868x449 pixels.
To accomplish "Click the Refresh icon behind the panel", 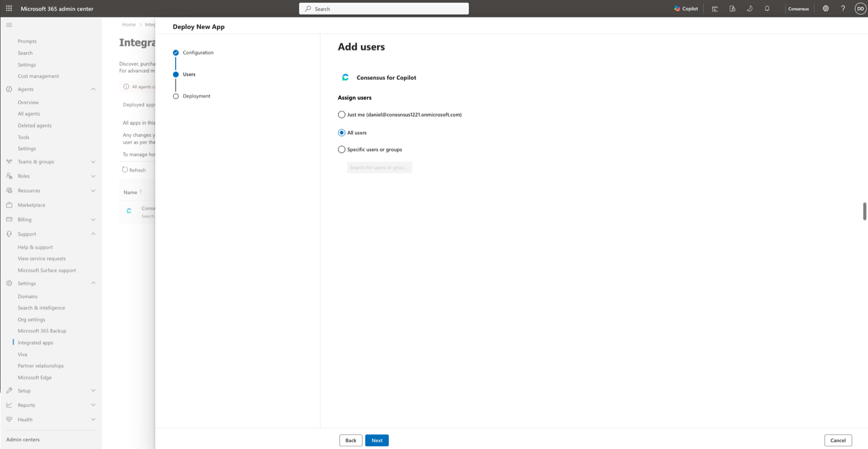I will pyautogui.click(x=125, y=170).
